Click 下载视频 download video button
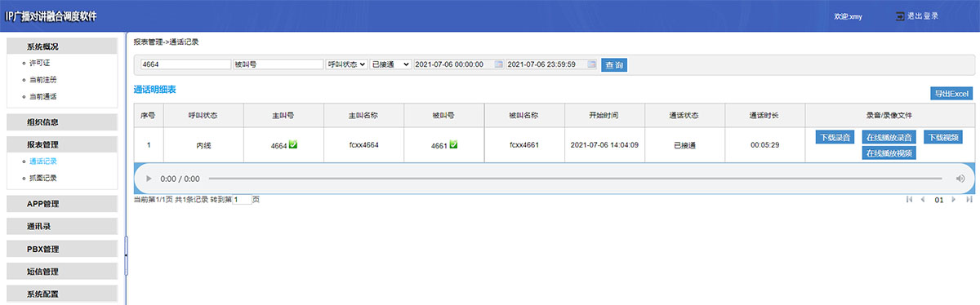Screen dimensions: 980x305 point(942,137)
